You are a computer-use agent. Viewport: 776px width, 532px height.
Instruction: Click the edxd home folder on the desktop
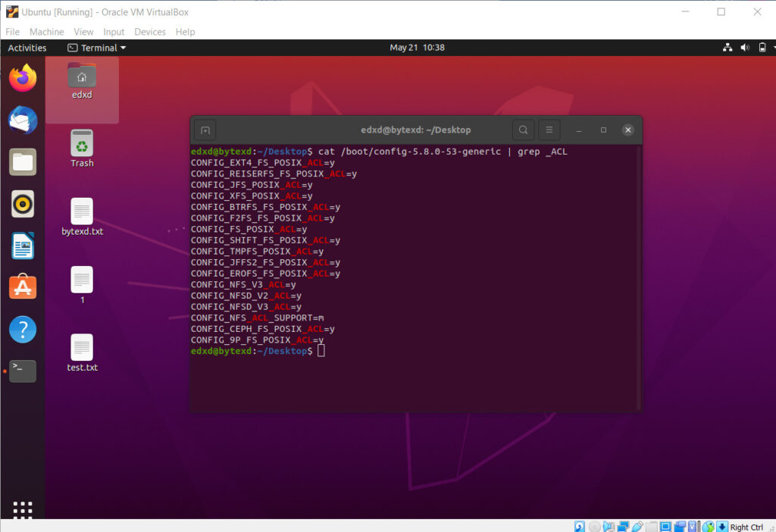tap(81, 80)
